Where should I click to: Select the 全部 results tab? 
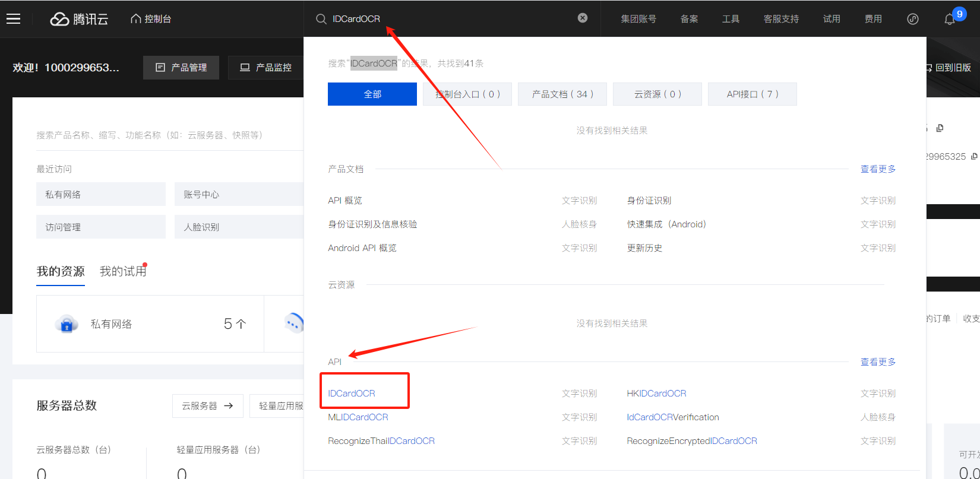pos(372,94)
